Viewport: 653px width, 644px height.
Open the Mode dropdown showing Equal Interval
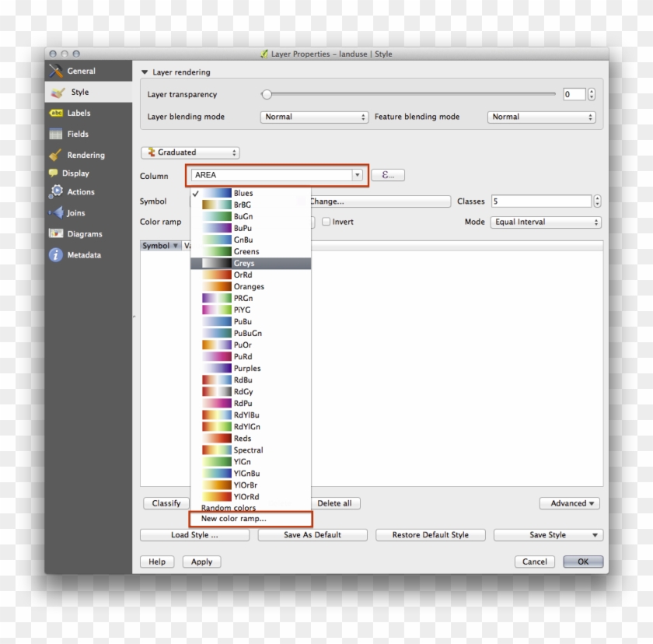(545, 222)
